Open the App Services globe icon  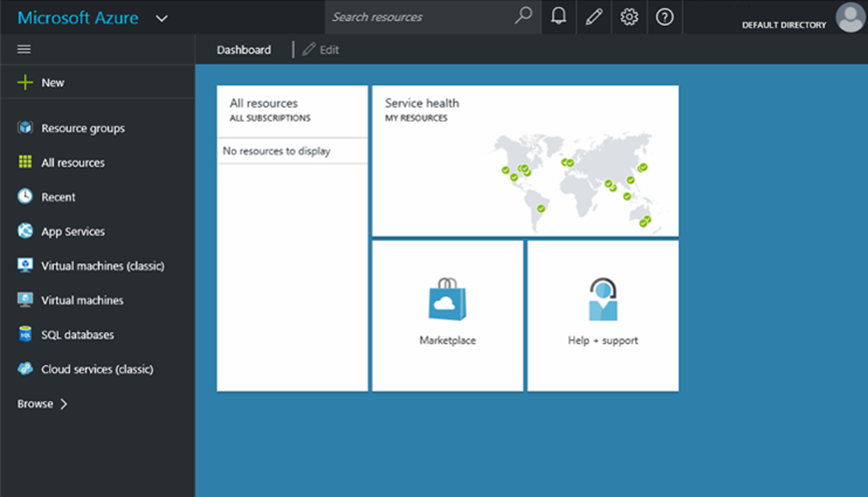coord(25,231)
